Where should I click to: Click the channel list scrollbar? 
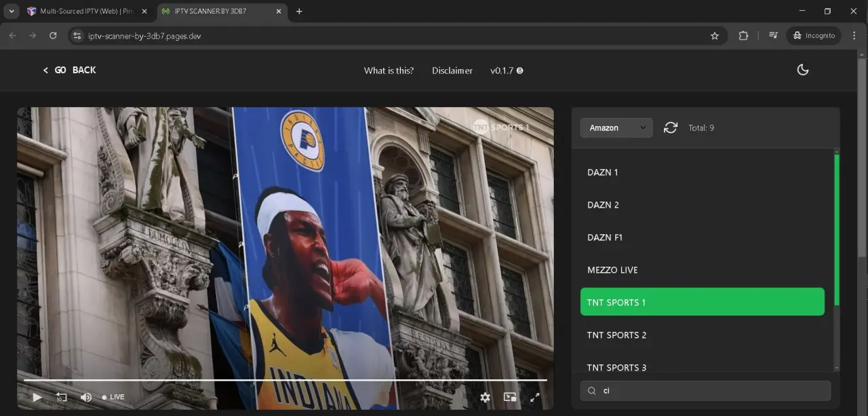[837, 230]
